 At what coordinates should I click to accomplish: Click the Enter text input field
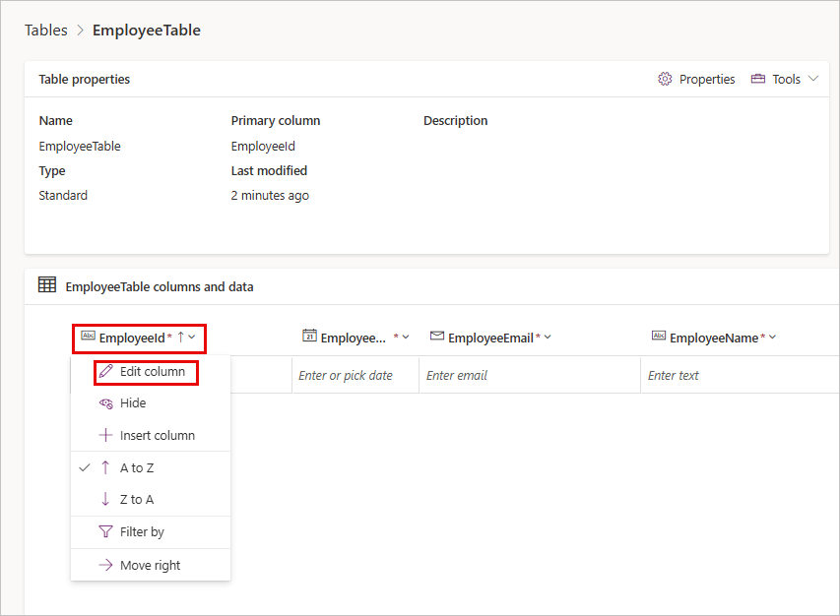740,375
